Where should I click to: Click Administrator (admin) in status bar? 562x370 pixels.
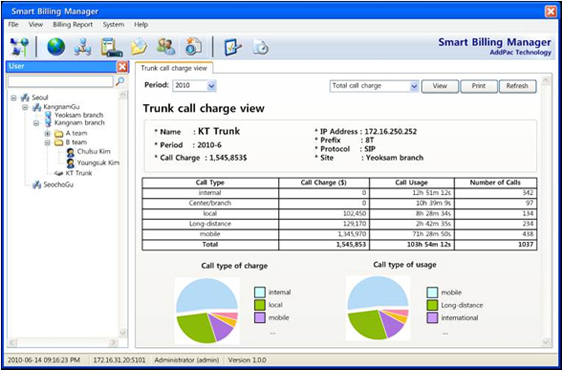point(186,360)
